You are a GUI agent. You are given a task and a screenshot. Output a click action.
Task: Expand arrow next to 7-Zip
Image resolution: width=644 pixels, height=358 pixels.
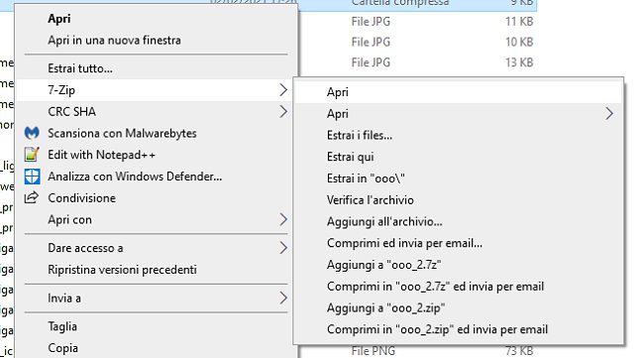(x=283, y=90)
